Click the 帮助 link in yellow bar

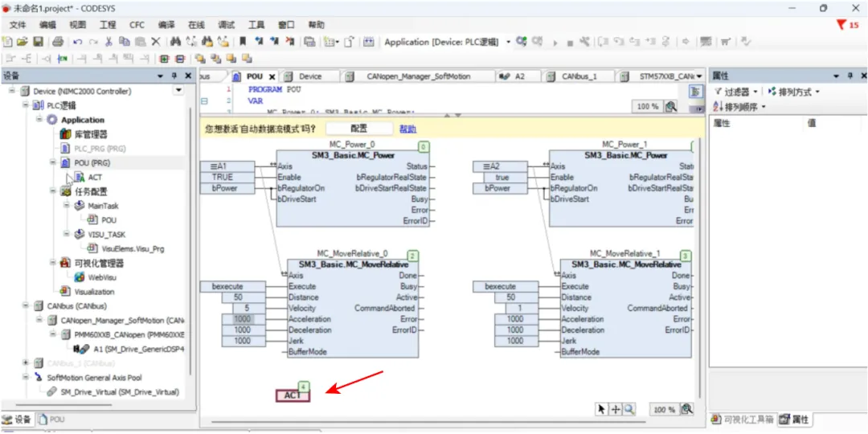[408, 129]
